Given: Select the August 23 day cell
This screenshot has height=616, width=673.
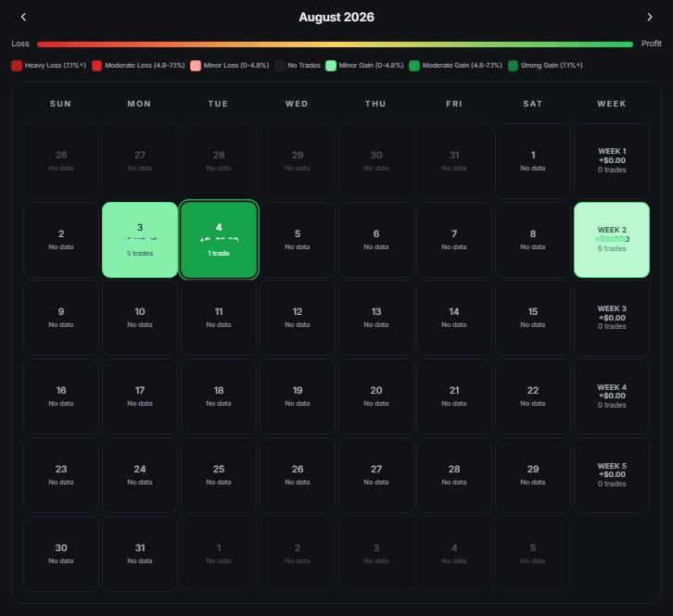Looking at the screenshot, I should pos(61,475).
